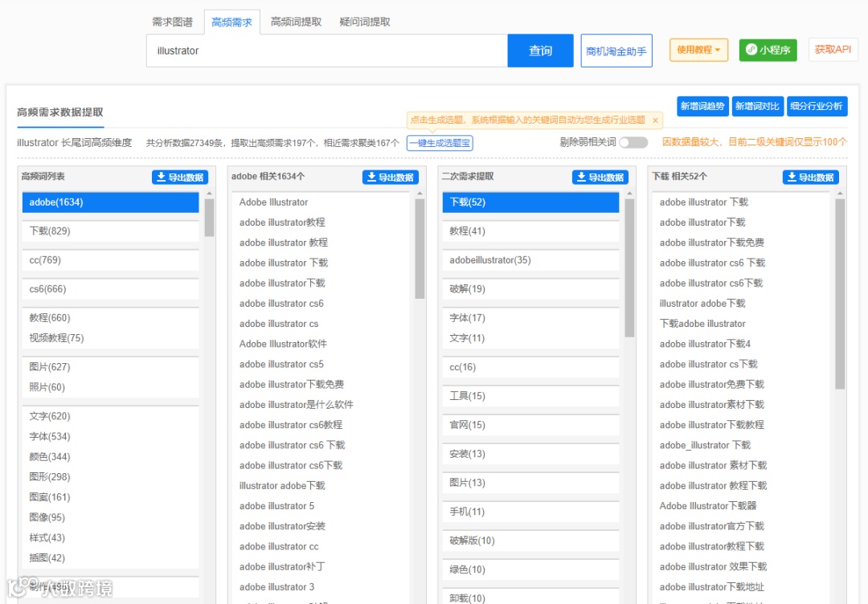Image resolution: width=868 pixels, height=604 pixels.
Task: Select 手机(11) in the secondary list
Action: coord(531,512)
